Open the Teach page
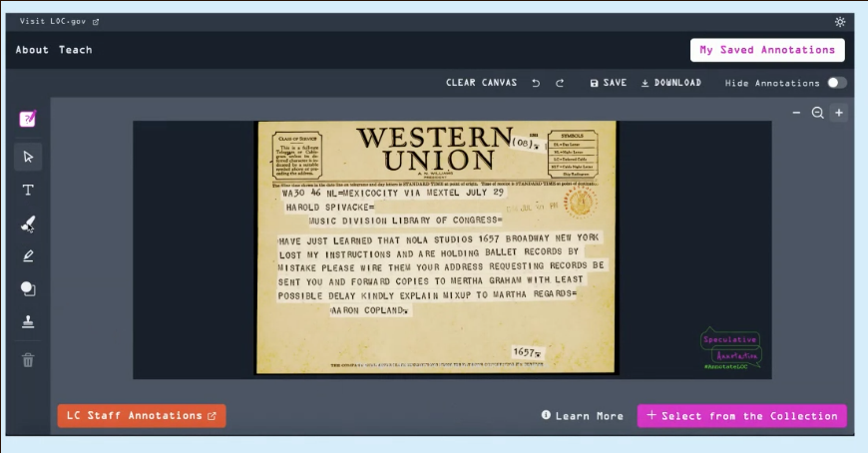The height and width of the screenshot is (453, 868). [75, 50]
